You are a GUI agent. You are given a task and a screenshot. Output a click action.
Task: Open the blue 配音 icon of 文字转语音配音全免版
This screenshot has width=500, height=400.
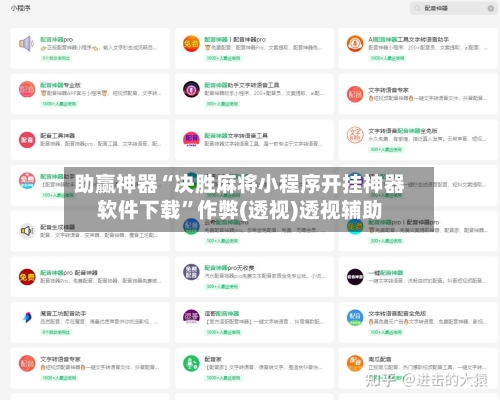tap(355, 318)
